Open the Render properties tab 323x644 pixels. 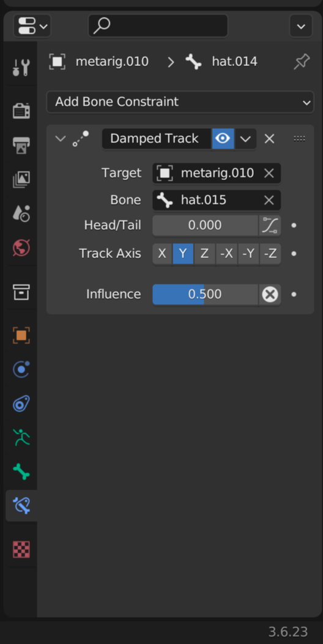coord(21,111)
